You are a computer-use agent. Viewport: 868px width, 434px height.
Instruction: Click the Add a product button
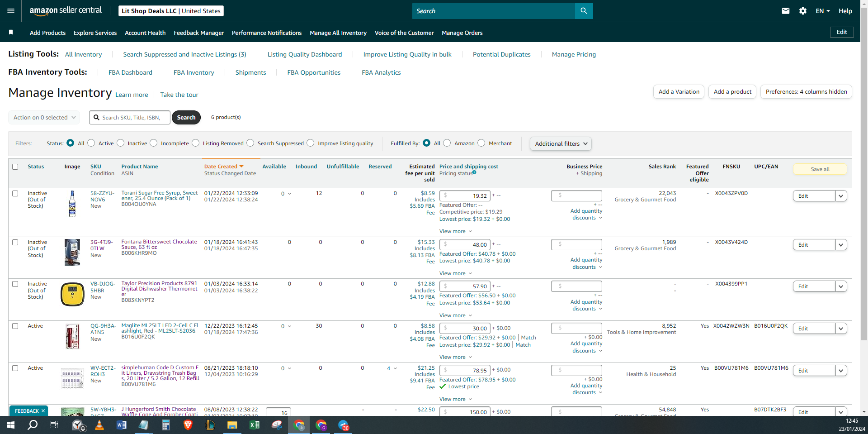[x=732, y=91]
